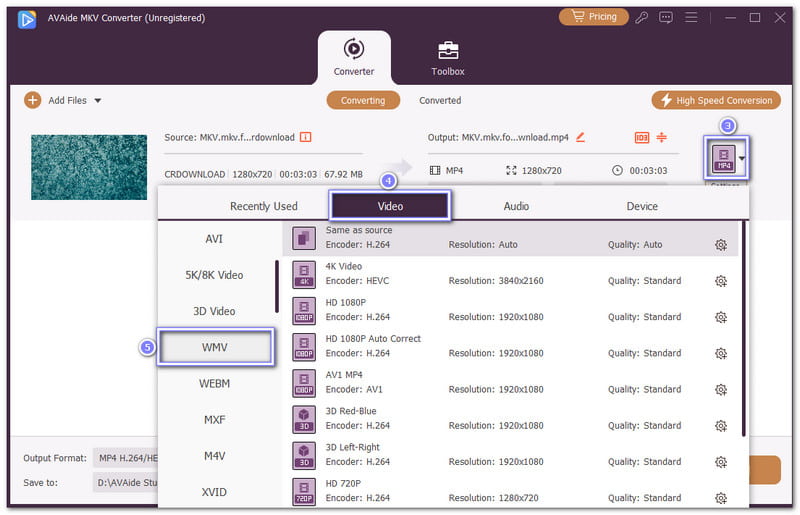
Task: Open the feedback chat bubble icon
Action: tap(666, 17)
